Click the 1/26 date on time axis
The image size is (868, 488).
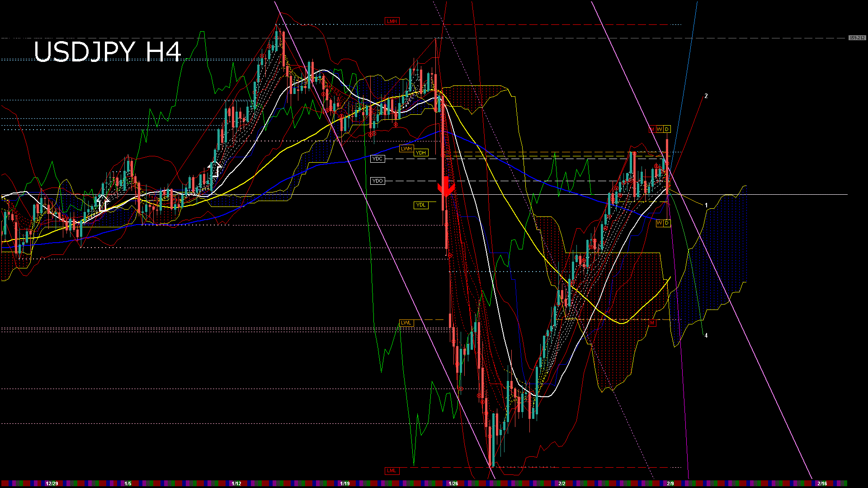453,483
